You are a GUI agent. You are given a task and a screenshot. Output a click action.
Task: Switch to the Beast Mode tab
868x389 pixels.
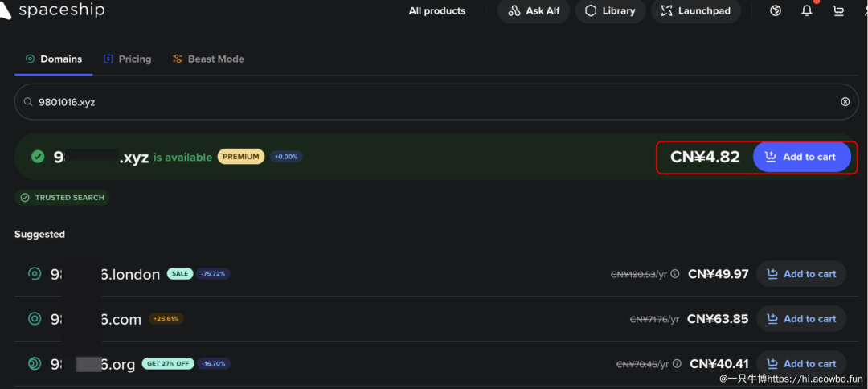coord(208,59)
